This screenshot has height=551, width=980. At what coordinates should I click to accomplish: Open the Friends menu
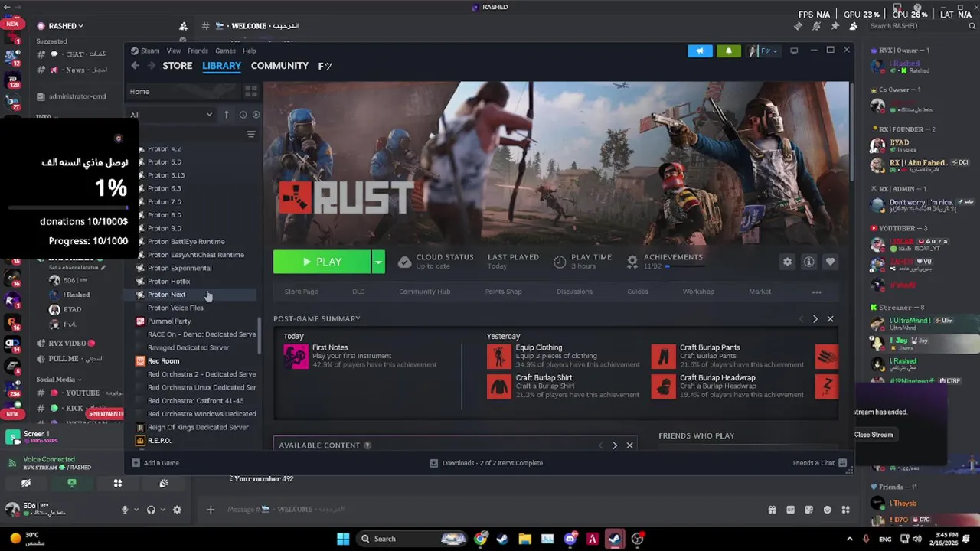[x=198, y=51]
